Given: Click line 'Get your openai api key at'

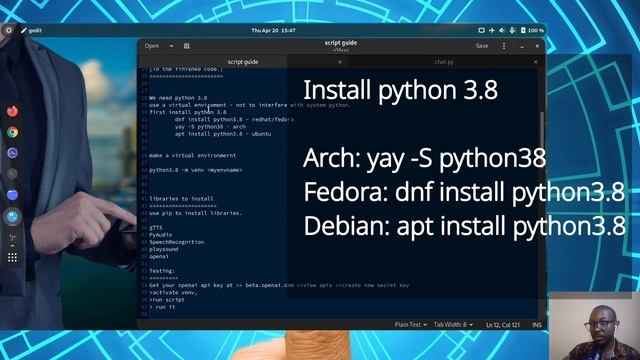Looking at the screenshot, I should 279,285.
